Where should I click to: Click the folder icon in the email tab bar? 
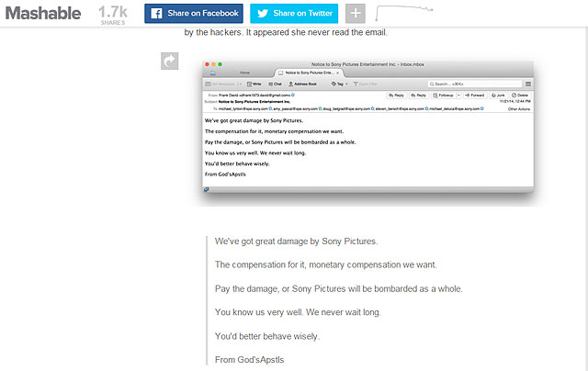click(212, 73)
